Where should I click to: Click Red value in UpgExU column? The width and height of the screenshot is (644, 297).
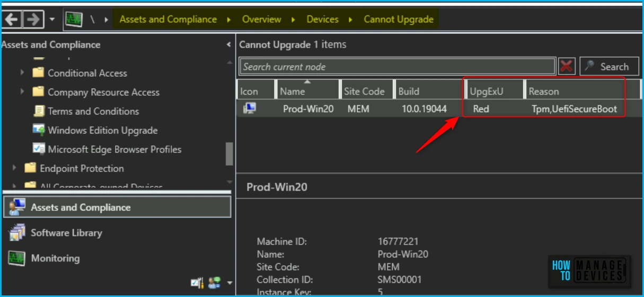[481, 109]
